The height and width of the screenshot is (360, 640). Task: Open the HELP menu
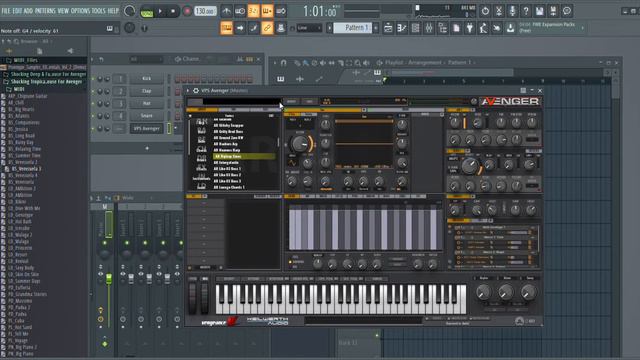pos(113,11)
